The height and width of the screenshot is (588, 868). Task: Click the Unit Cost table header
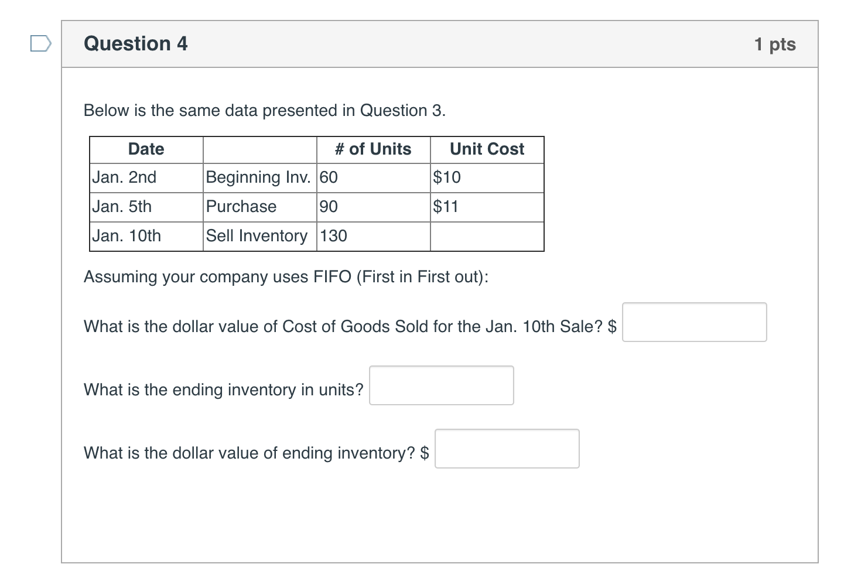487,149
